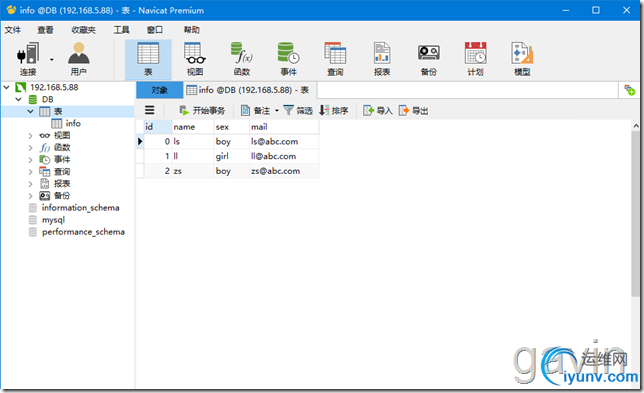Collapse the DB database node
The width and height of the screenshot is (644, 393).
pyautogui.click(x=18, y=99)
